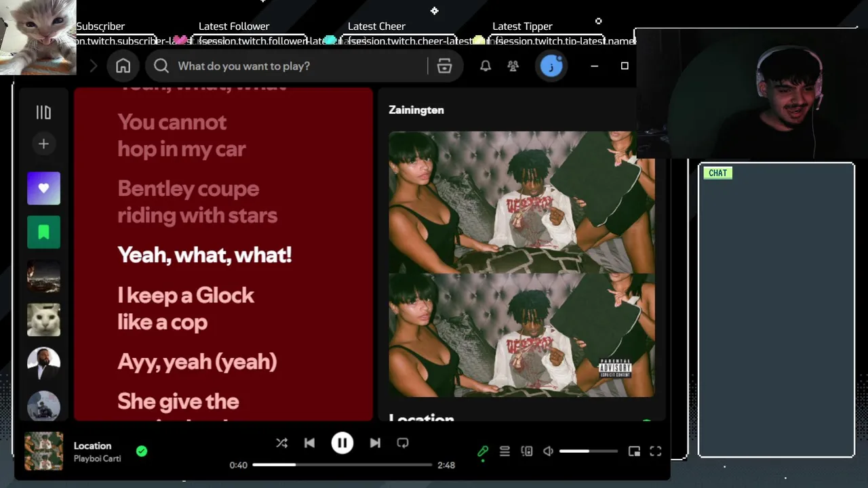Image resolution: width=868 pixels, height=488 pixels.
Task: Jump to the lyric 'I keep a Glock like a cop'
Action: pos(186,308)
